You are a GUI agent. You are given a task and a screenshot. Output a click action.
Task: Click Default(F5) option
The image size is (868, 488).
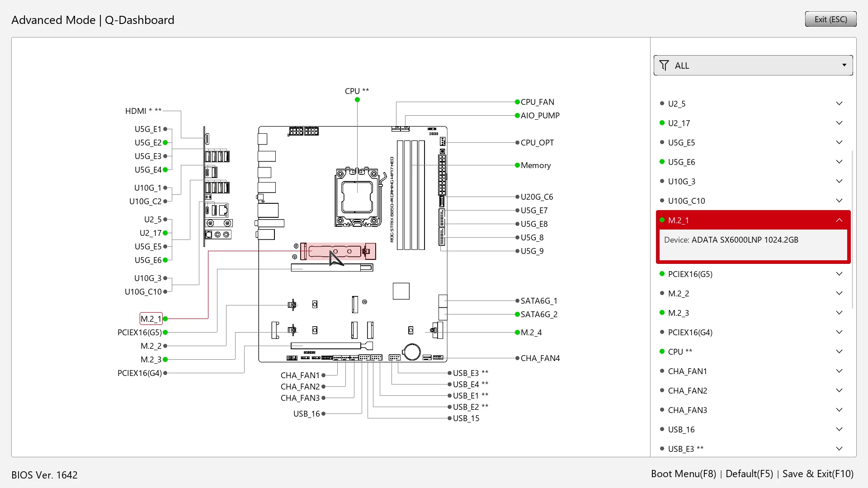(x=749, y=474)
